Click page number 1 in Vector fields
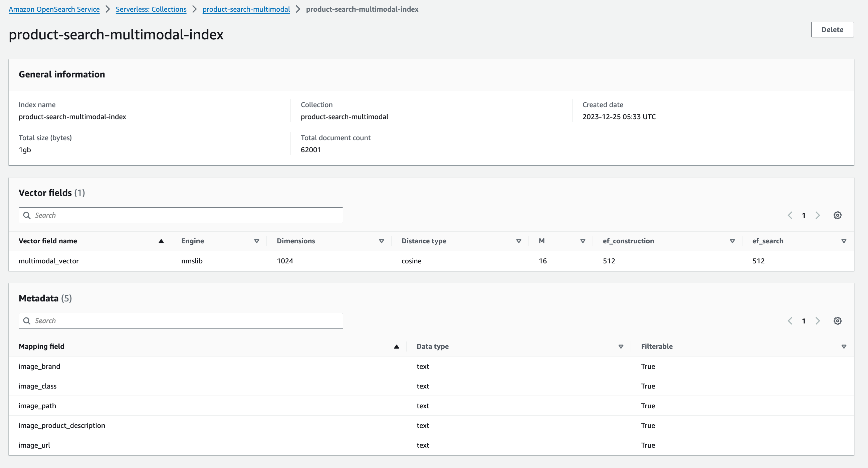The image size is (868, 468). point(804,216)
